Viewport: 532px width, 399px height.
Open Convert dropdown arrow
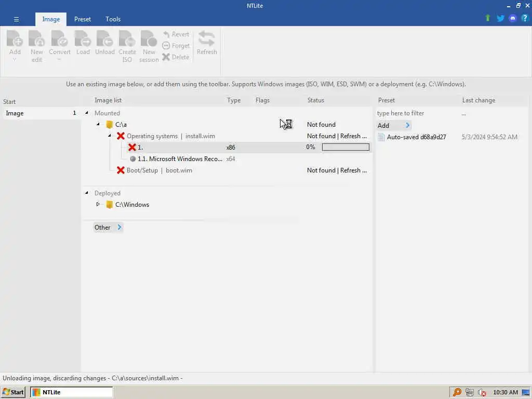pyautogui.click(x=59, y=60)
